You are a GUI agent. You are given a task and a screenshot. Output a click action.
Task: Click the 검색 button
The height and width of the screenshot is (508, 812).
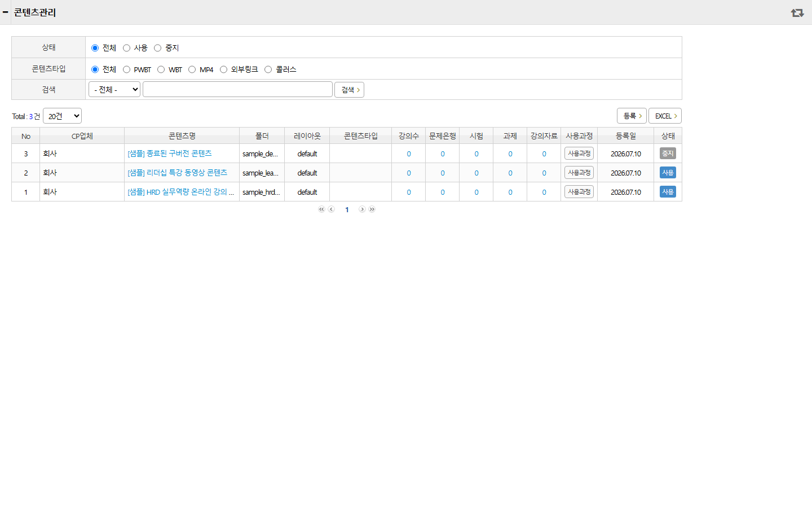(x=349, y=90)
